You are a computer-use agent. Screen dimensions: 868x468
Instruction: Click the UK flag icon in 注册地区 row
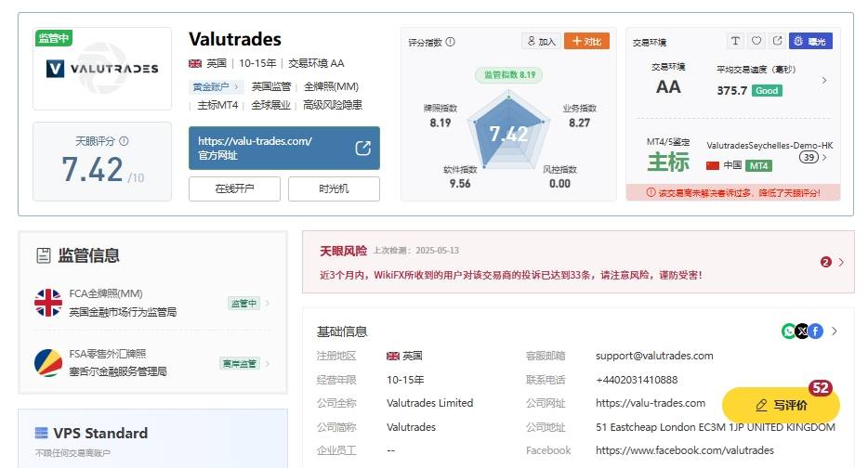click(x=392, y=356)
